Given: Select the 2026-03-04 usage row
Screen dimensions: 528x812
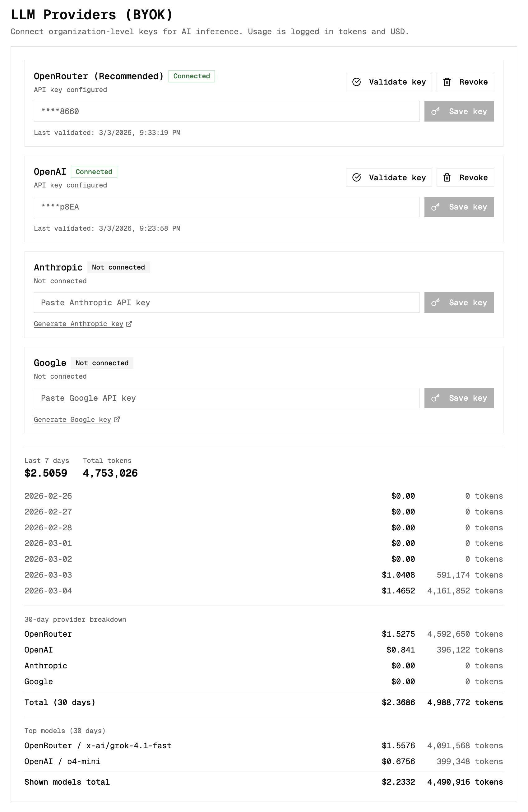Looking at the screenshot, I should pyautogui.click(x=263, y=591).
